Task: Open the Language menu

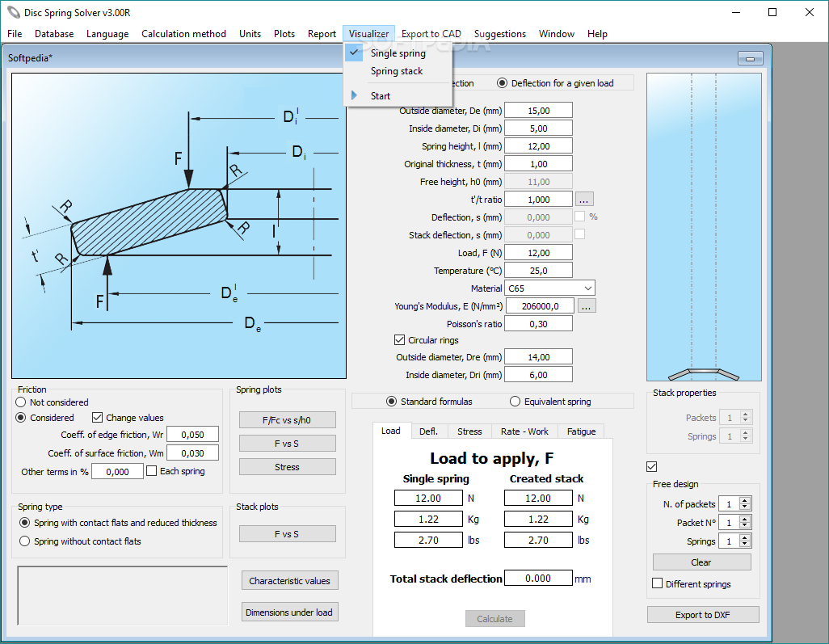Action: pos(107,34)
